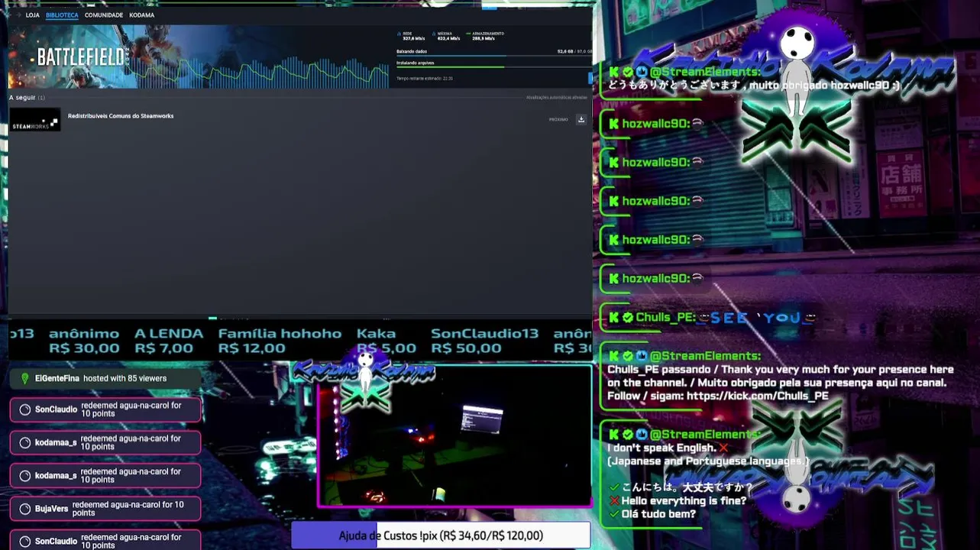980x550 pixels.
Task: Open the COMUNIDADE menu
Action: pyautogui.click(x=104, y=15)
